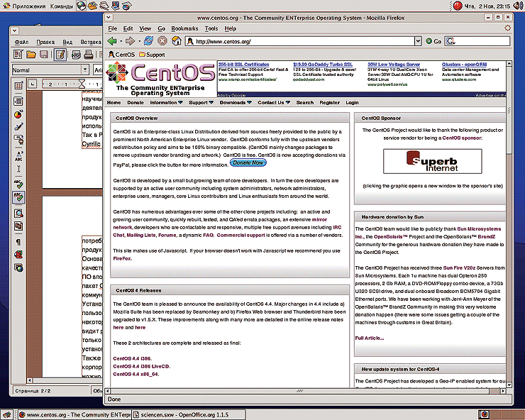Open OpenOffice Вид menu

point(67,42)
